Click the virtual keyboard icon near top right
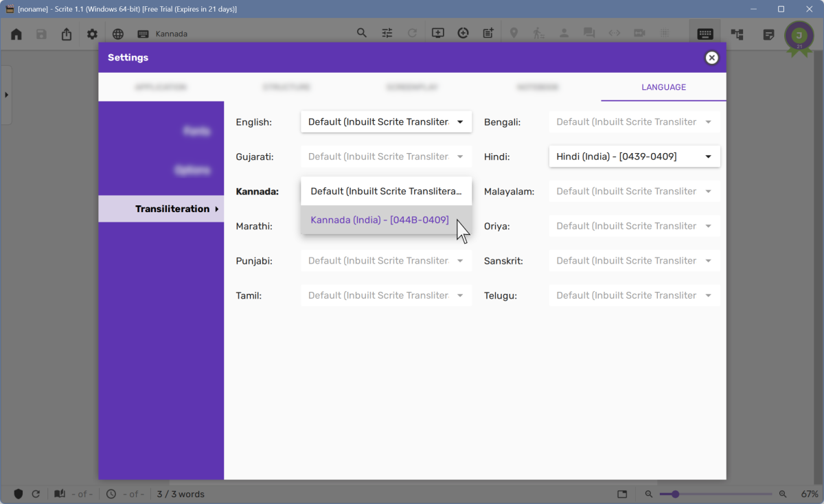824x504 pixels. click(x=705, y=33)
